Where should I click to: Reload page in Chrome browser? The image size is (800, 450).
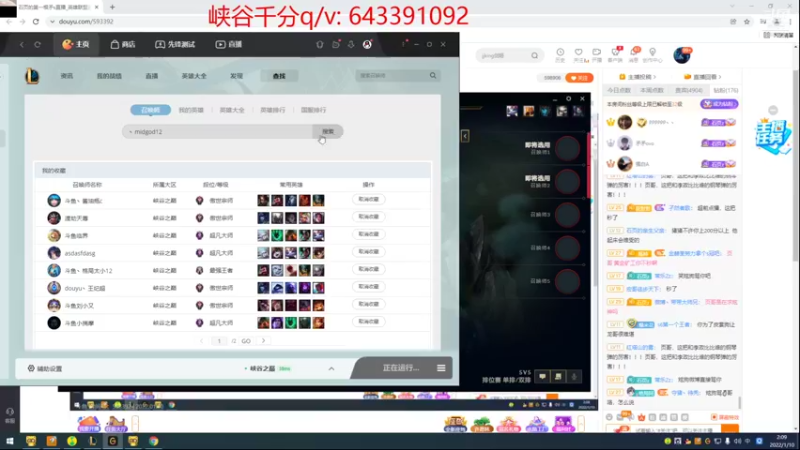(36, 21)
